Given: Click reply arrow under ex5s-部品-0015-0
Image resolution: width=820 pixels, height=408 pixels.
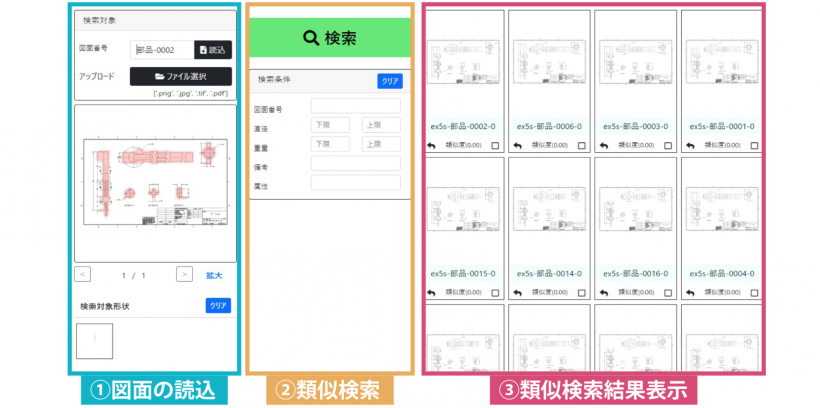Looking at the screenshot, I should pyautogui.click(x=432, y=292).
